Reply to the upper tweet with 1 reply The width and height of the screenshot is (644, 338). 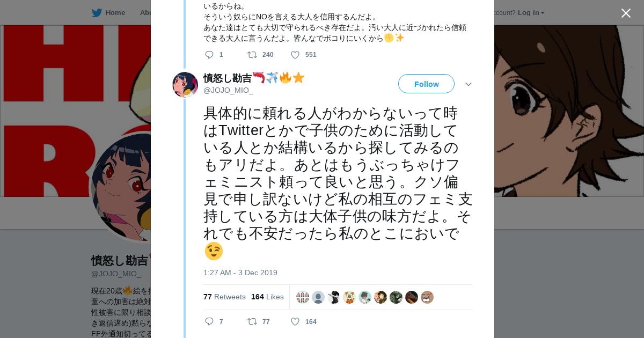(209, 55)
